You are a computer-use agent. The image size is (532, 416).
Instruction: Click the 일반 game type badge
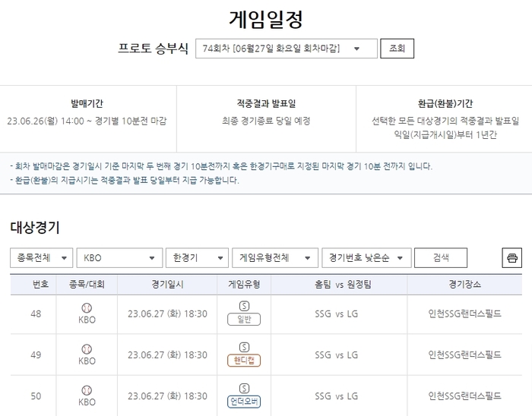click(244, 320)
